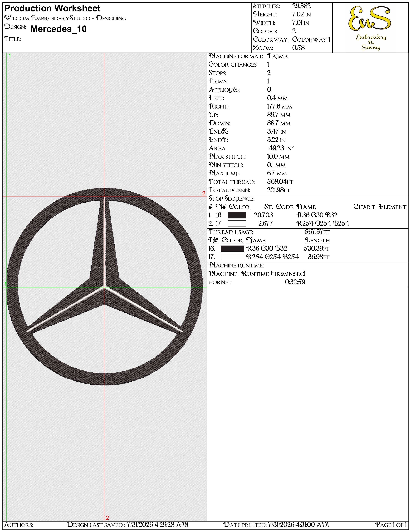This screenshot has height=532, width=411.
Task: Click the machine name "HORNET"
Action: tap(220, 282)
